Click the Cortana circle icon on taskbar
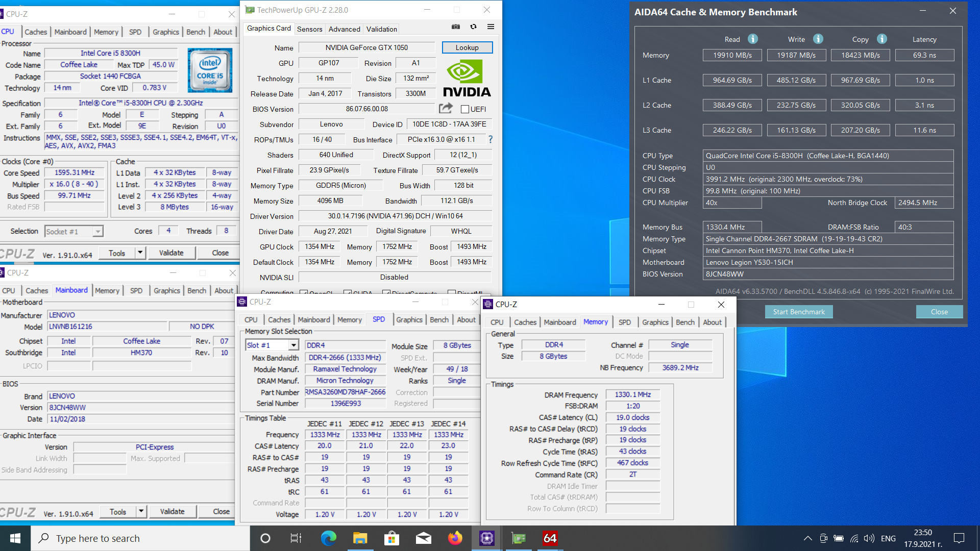This screenshot has height=551, width=980. click(x=265, y=538)
